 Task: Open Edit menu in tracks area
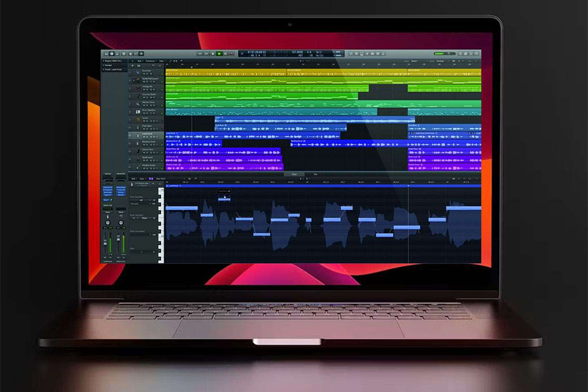pyautogui.click(x=140, y=61)
